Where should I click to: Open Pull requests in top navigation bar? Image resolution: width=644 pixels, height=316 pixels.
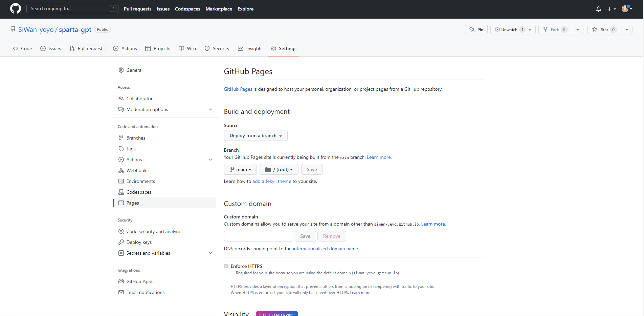[137, 9]
